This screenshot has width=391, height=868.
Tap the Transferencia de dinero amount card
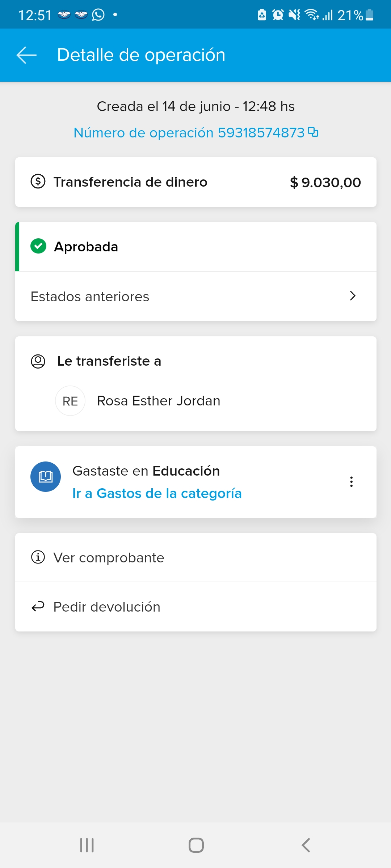[195, 182]
